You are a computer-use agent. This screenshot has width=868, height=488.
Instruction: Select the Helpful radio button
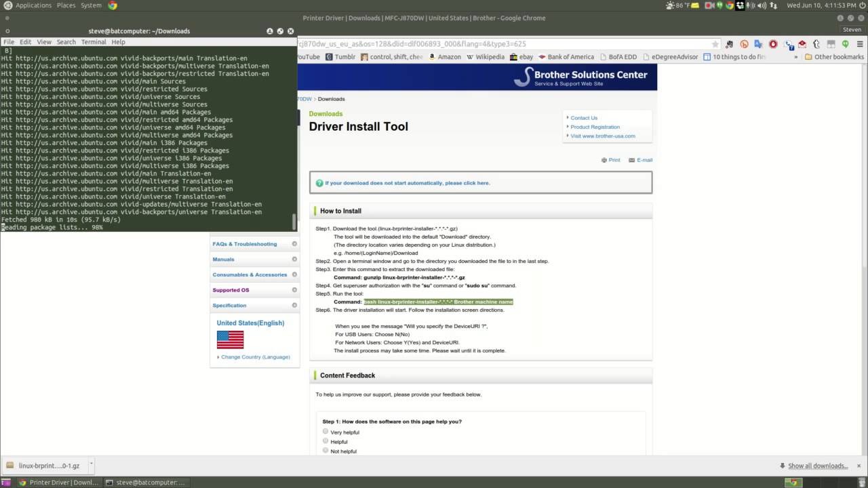point(325,441)
